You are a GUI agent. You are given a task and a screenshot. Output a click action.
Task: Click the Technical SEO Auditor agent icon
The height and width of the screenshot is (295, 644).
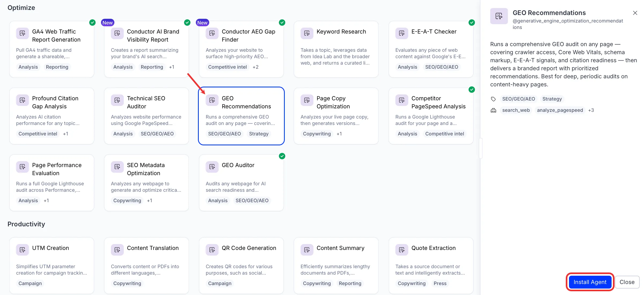pos(117,100)
